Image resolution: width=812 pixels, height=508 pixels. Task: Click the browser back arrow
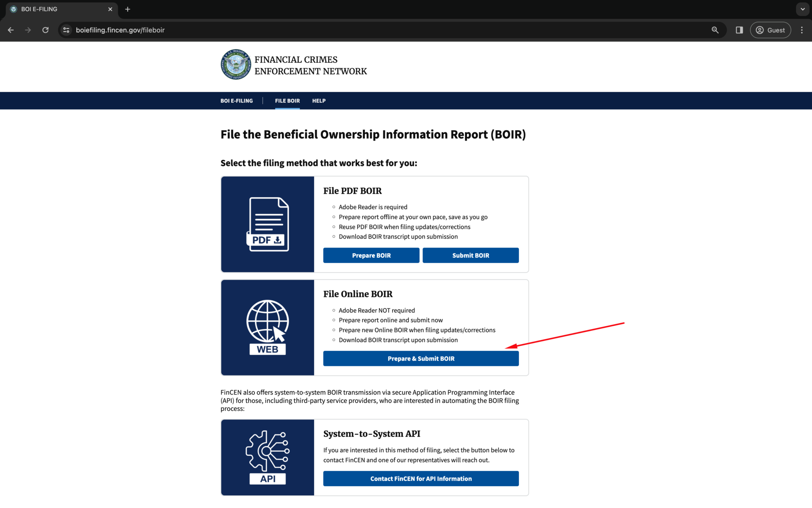pos(10,30)
